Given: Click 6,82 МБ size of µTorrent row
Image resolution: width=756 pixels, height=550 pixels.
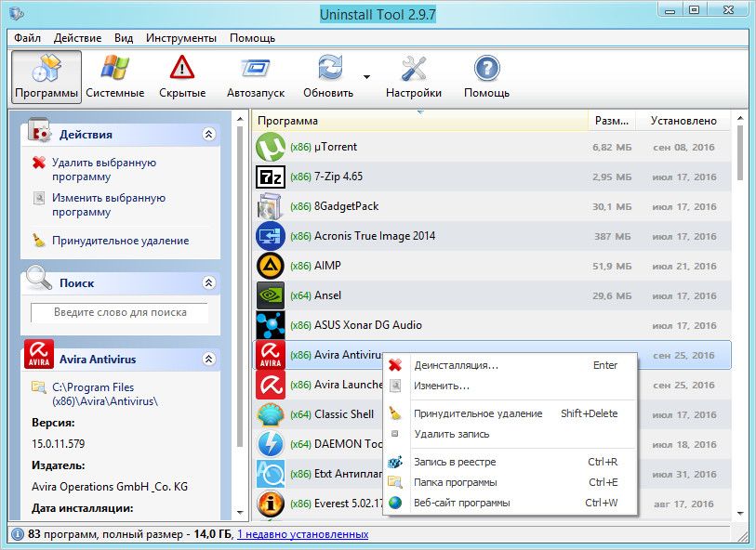Looking at the screenshot, I should point(612,148).
